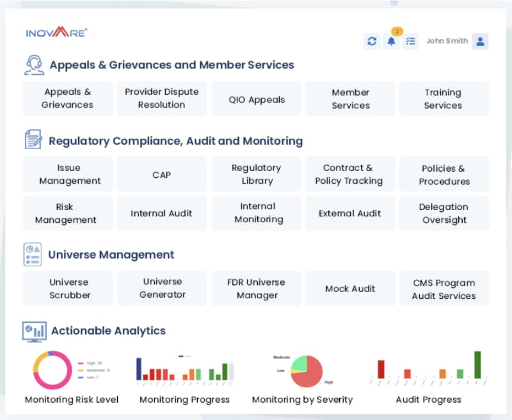The width and height of the screenshot is (512, 420).
Task: Open CMS Program Audit Services
Action: (x=444, y=288)
